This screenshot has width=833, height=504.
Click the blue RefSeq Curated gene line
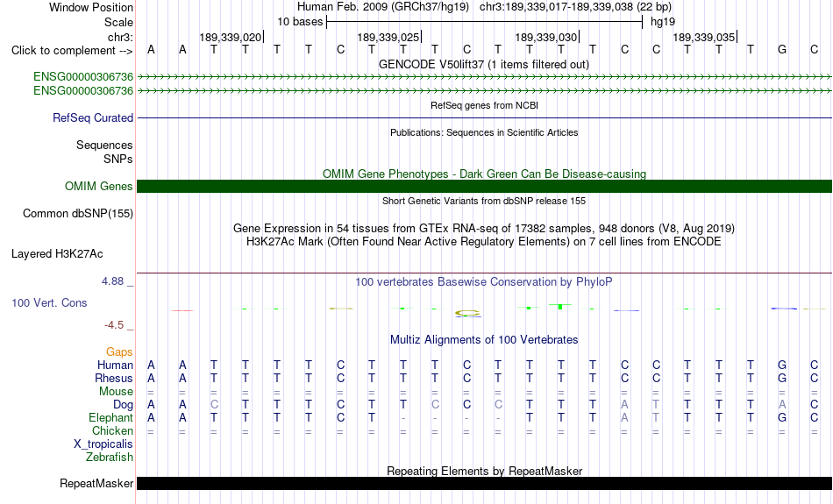(484, 118)
